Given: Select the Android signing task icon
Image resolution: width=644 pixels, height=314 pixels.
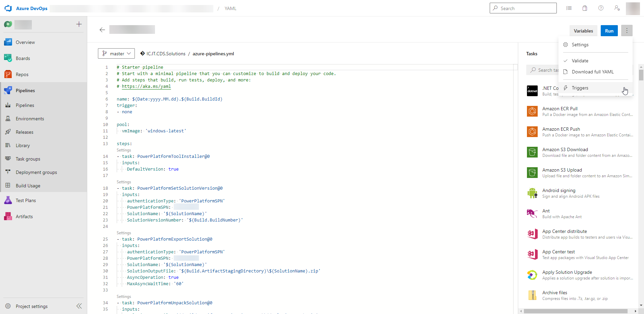Looking at the screenshot, I should pyautogui.click(x=532, y=193).
